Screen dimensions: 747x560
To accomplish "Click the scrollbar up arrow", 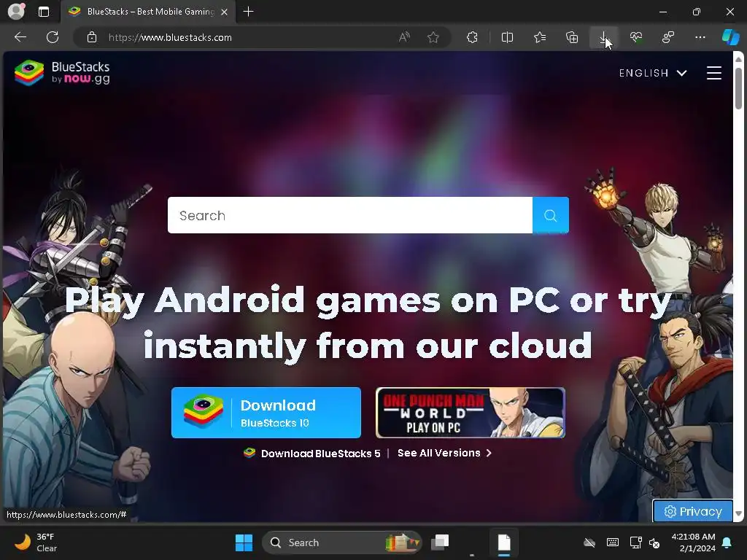I will (x=738, y=59).
